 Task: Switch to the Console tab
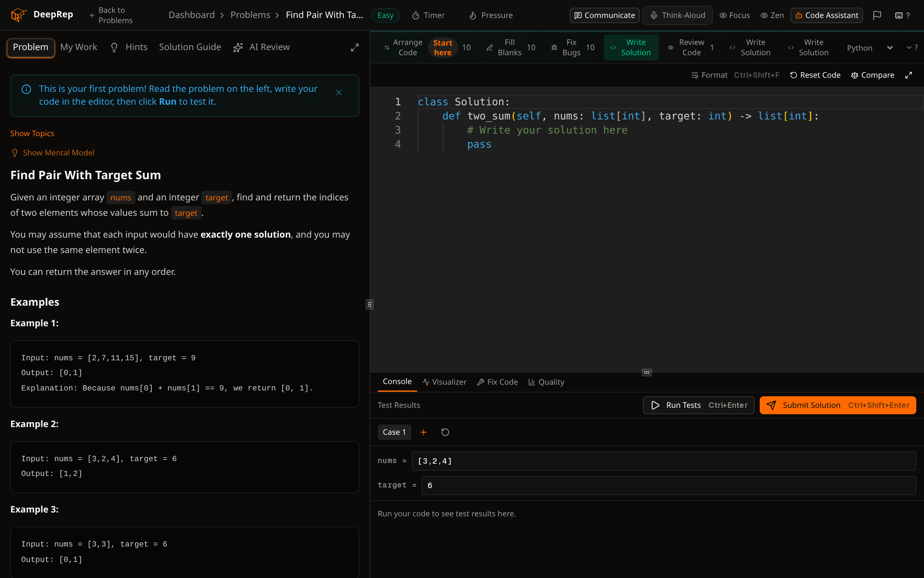pos(397,381)
